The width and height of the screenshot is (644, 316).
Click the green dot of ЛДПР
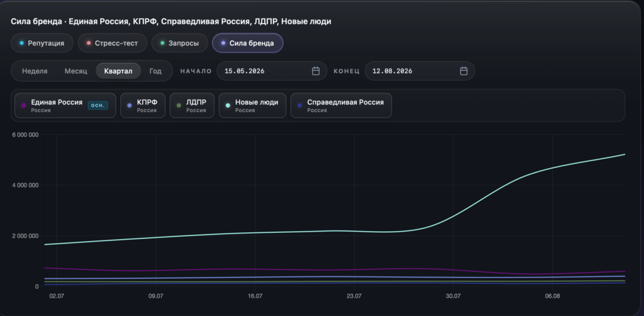coord(179,106)
